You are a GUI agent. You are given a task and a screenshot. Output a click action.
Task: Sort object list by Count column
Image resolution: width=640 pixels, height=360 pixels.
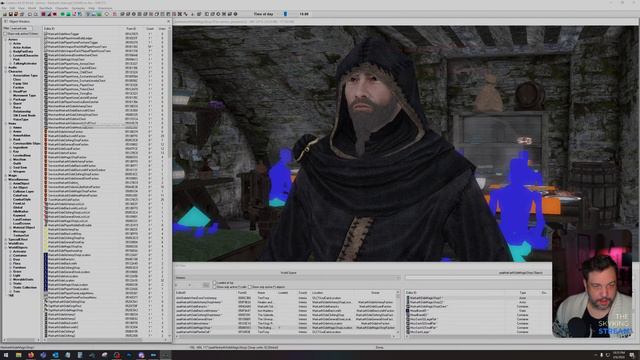[150, 29]
